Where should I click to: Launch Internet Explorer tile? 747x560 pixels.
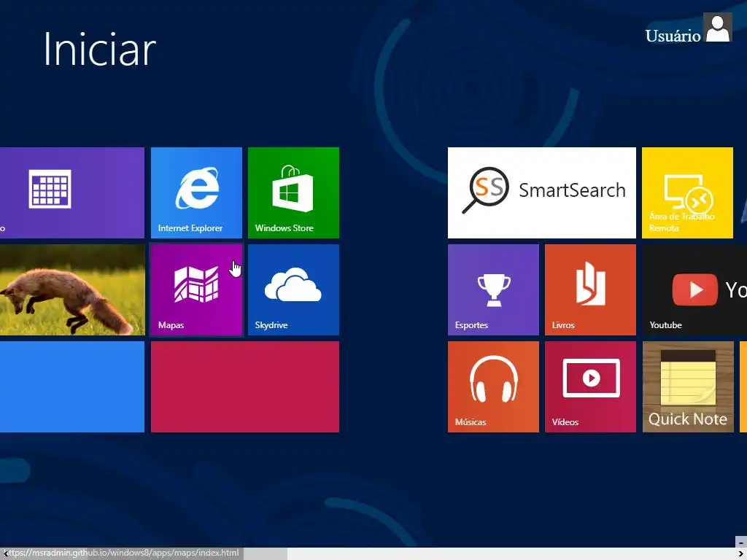tap(196, 192)
